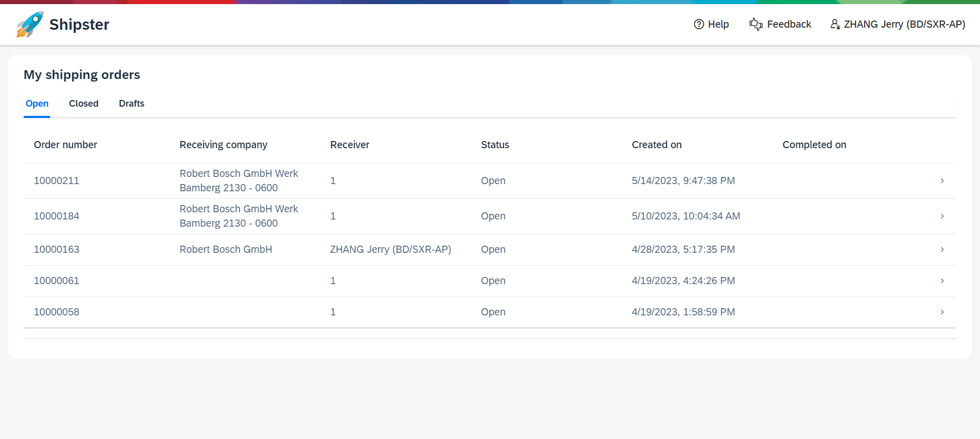Open the Help link text
980x439 pixels.
(718, 24)
